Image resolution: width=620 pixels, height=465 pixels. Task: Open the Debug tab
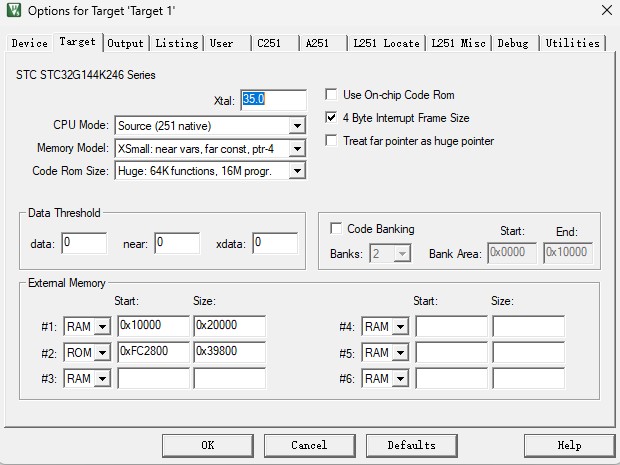(513, 43)
